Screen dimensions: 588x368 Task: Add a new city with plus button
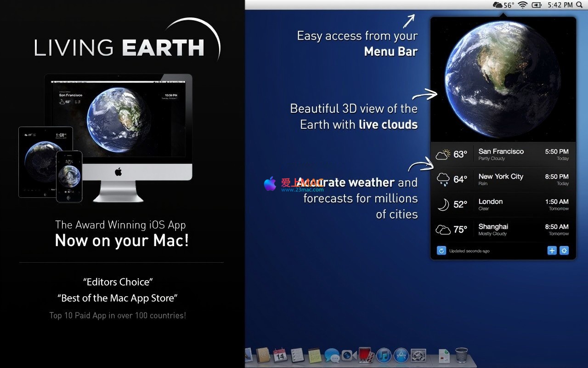[552, 251]
